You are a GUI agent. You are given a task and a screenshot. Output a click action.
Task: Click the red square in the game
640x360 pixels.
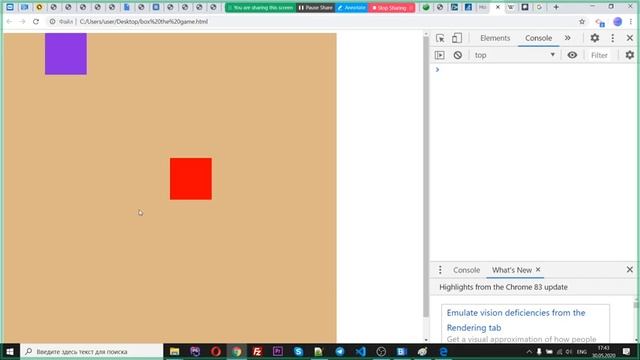(191, 179)
